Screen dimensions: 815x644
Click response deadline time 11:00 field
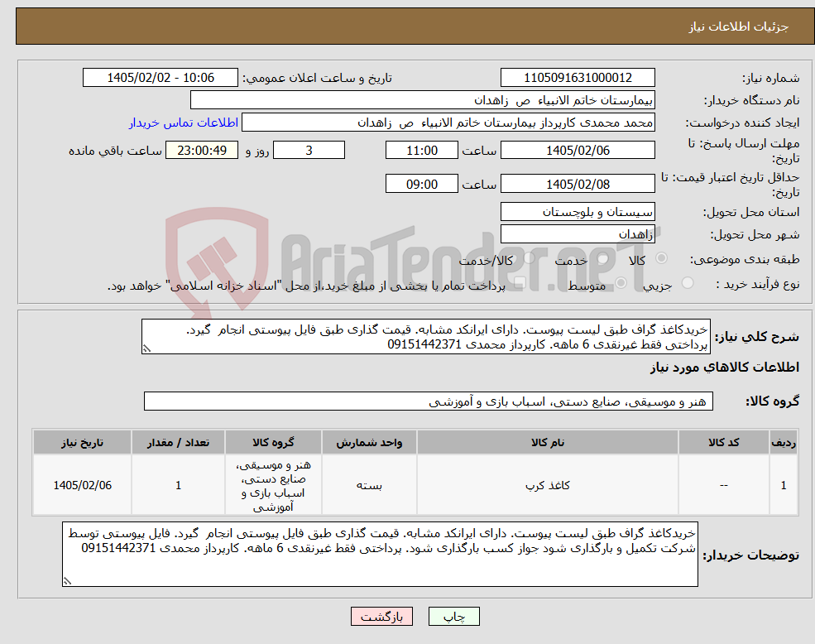(421, 151)
